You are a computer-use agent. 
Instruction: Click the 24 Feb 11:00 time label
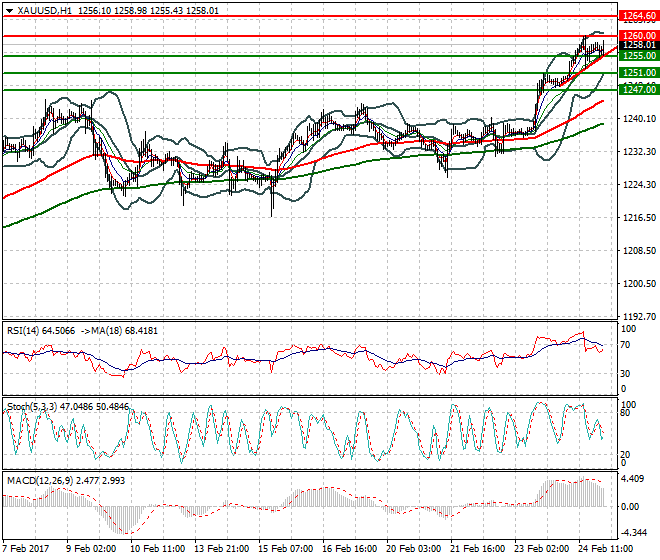[605, 549]
